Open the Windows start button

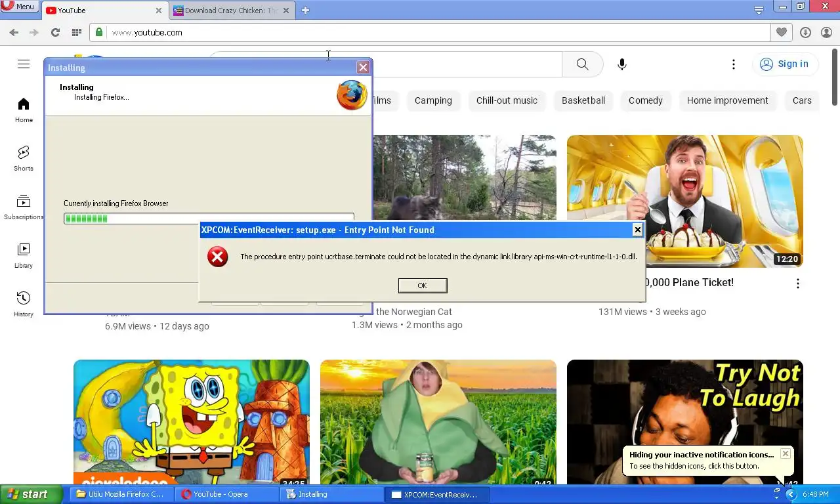coord(31,494)
